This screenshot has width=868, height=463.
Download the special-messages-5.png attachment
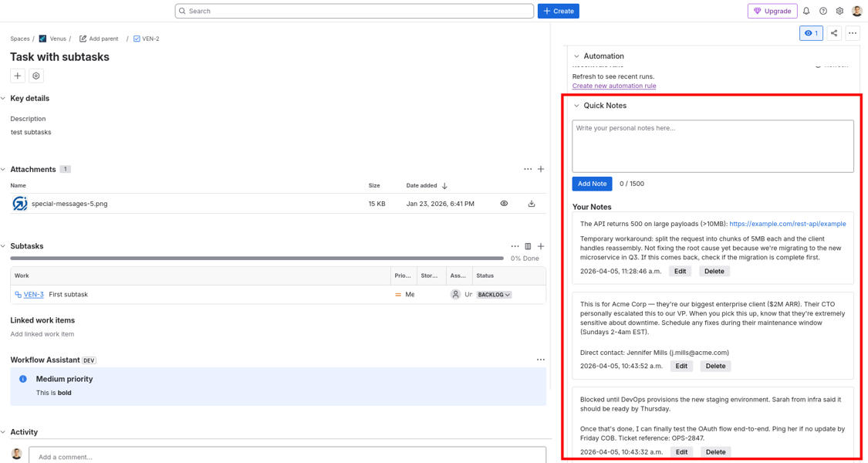click(532, 204)
